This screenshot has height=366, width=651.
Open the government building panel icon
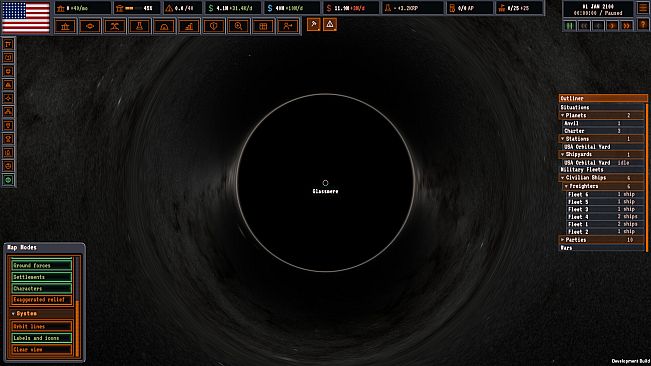point(65,26)
